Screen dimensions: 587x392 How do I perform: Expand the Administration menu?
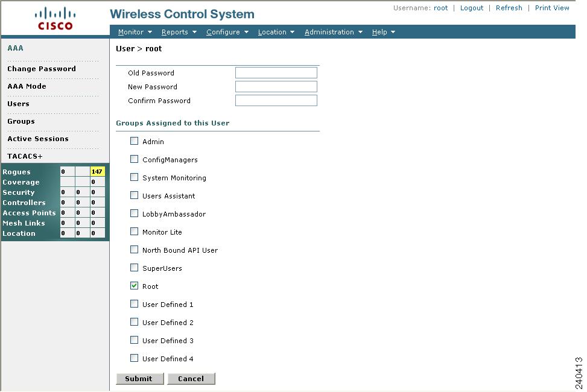[334, 32]
